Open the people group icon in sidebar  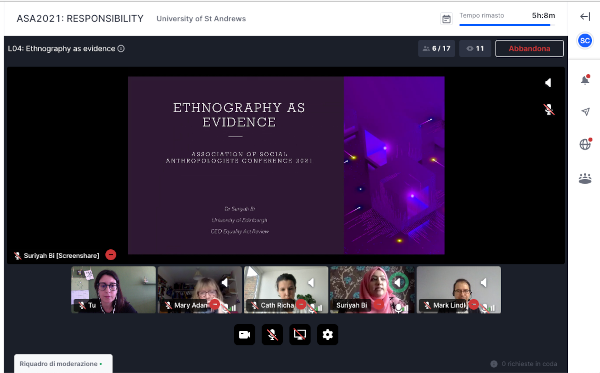tap(585, 179)
